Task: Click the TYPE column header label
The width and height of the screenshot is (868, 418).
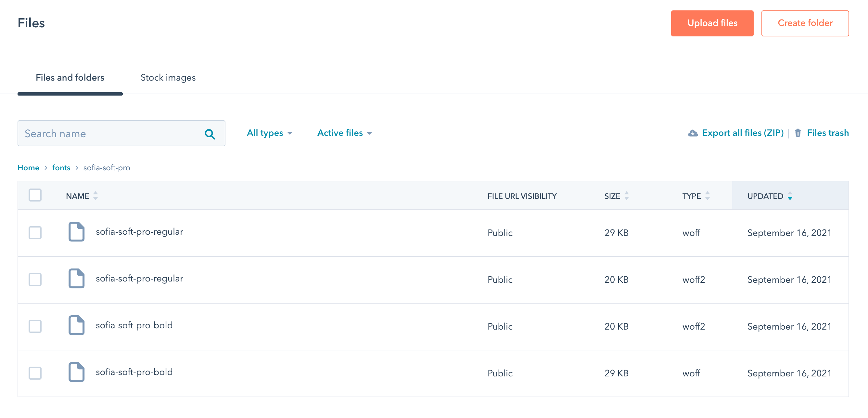Action: (691, 196)
